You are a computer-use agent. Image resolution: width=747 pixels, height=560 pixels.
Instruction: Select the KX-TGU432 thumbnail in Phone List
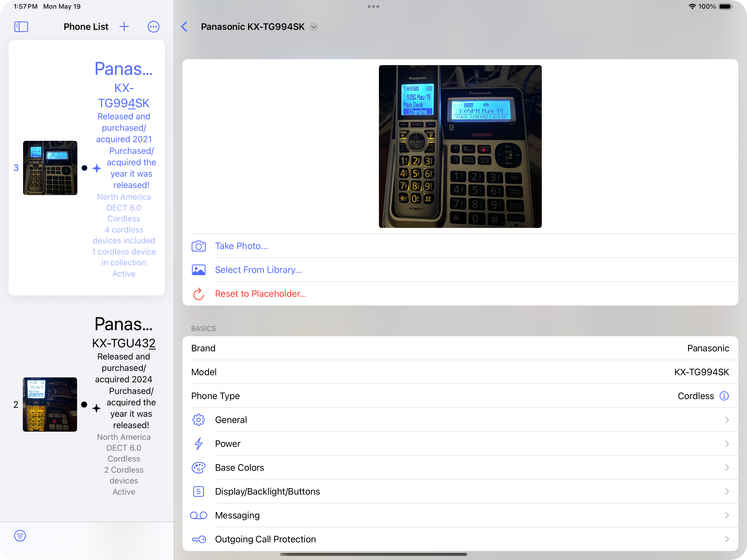point(50,404)
